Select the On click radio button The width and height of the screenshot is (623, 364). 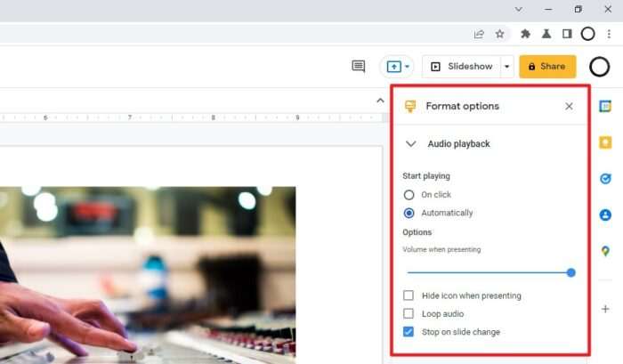coord(409,195)
